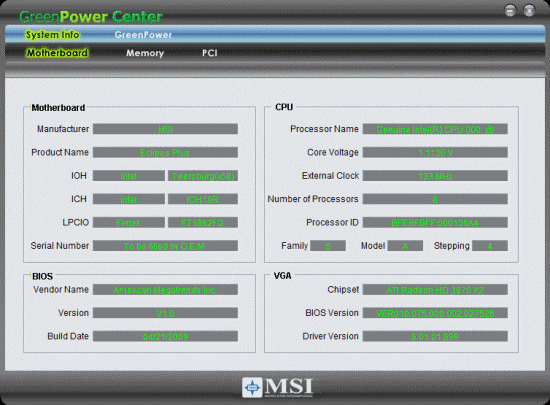Viewport: 550px width, 405px height.
Task: Click the BIOS Vendor Name field
Action: coord(165,290)
